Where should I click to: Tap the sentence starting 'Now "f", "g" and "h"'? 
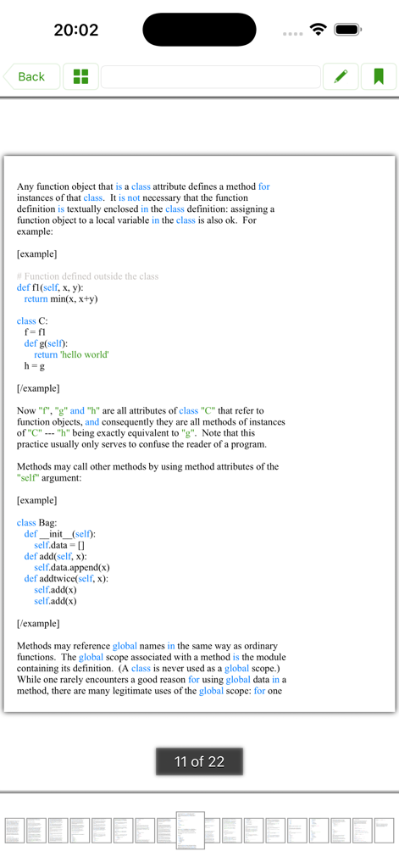[x=141, y=411]
